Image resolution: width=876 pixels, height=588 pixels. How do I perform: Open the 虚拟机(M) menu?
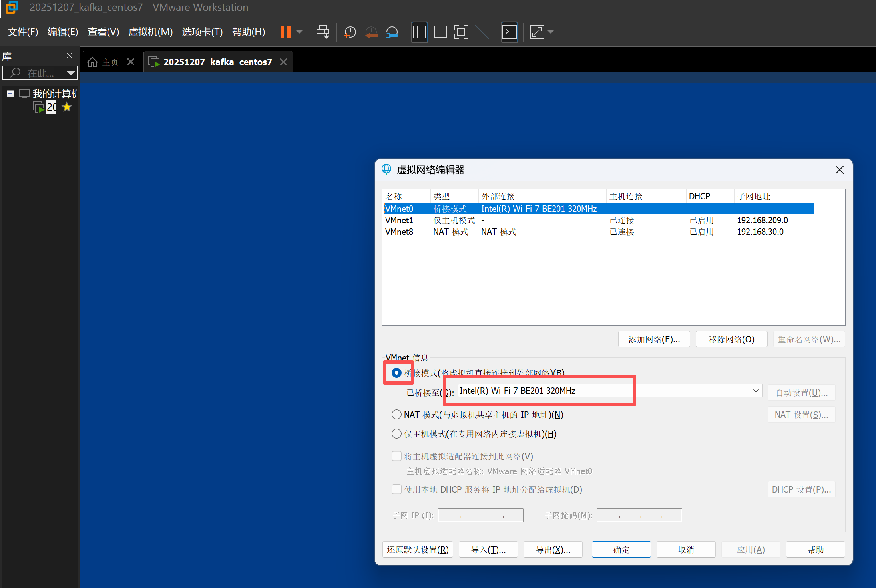coord(150,32)
